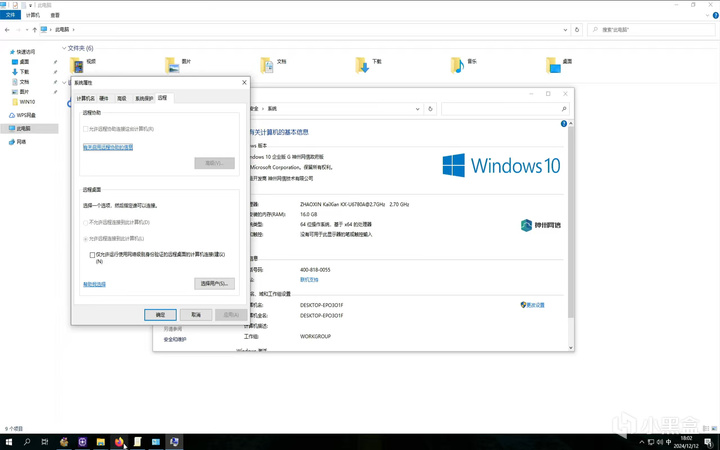Click the volume tray icon

click(x=660, y=442)
